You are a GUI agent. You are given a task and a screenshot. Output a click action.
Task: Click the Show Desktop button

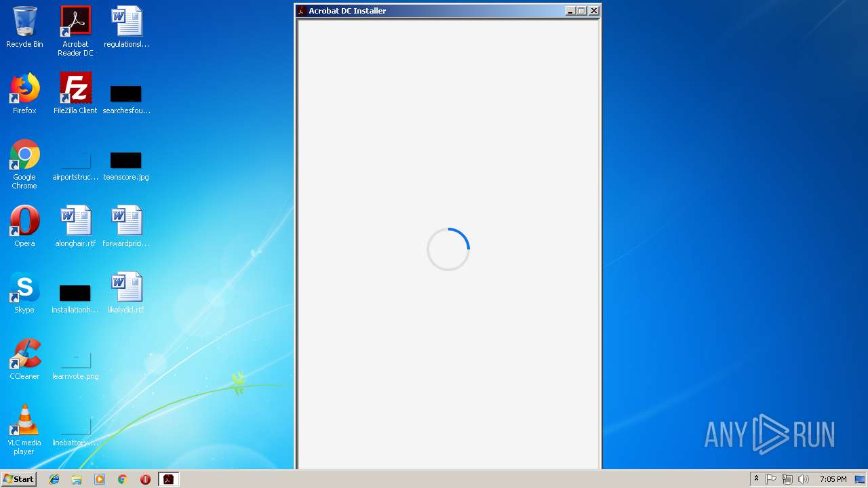860,479
